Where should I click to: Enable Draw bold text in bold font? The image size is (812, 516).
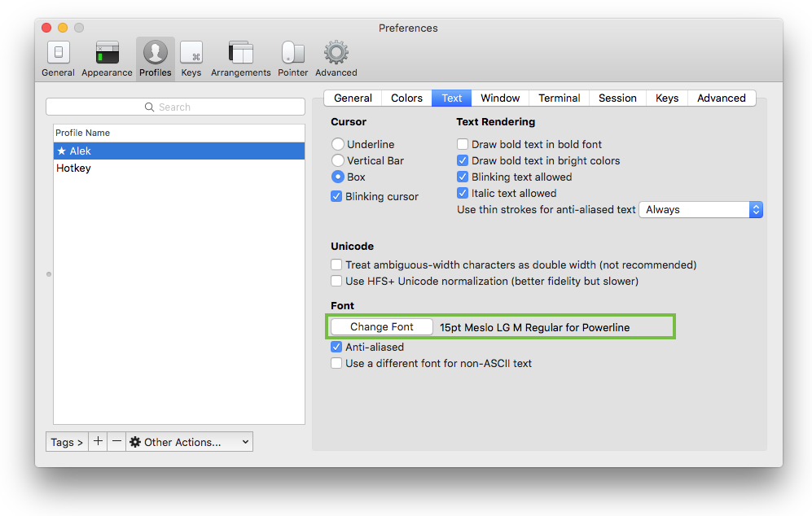click(x=463, y=145)
